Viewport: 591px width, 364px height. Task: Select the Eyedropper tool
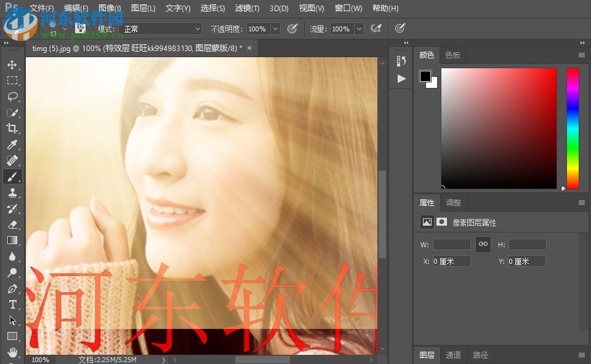12,145
